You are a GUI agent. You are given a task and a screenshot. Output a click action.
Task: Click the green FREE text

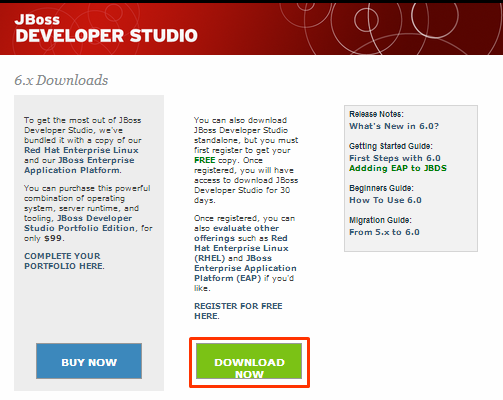click(x=205, y=160)
